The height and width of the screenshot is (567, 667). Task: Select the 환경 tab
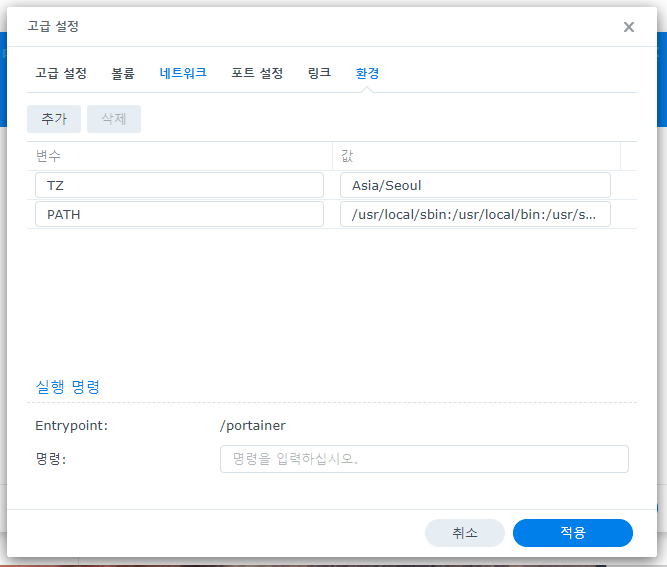(x=367, y=73)
